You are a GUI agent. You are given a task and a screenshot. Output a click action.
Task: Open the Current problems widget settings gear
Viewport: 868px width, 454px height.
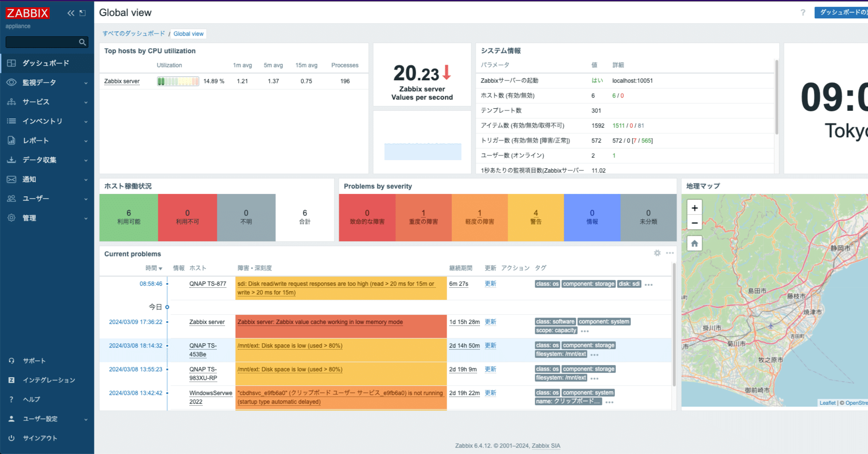(x=657, y=253)
